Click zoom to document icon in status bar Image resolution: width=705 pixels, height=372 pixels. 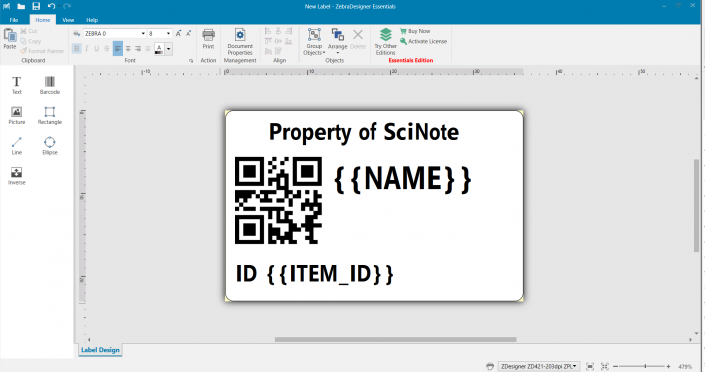590,366
